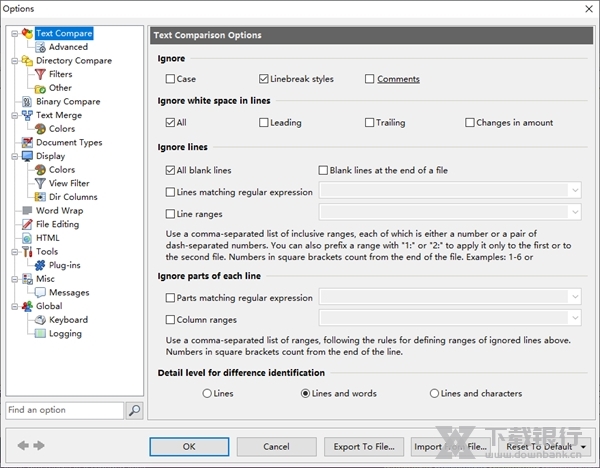Click the File Editing pencil icon
The image size is (600, 468).
[x=27, y=225]
